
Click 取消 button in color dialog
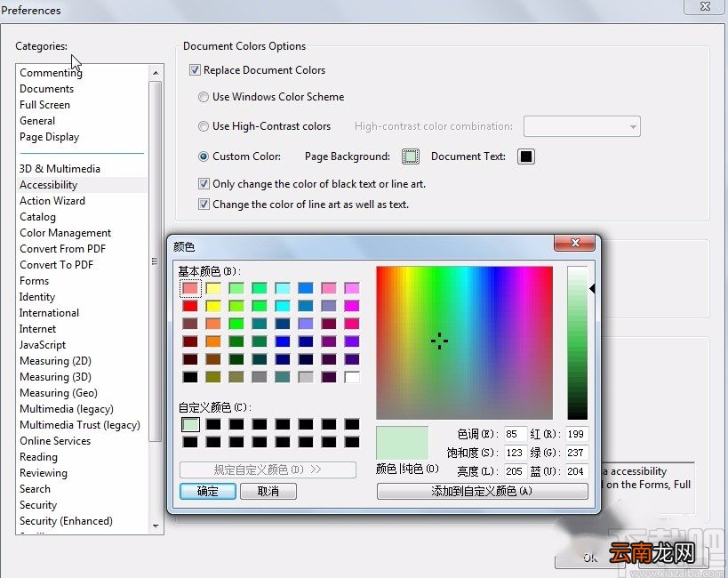[x=268, y=491]
